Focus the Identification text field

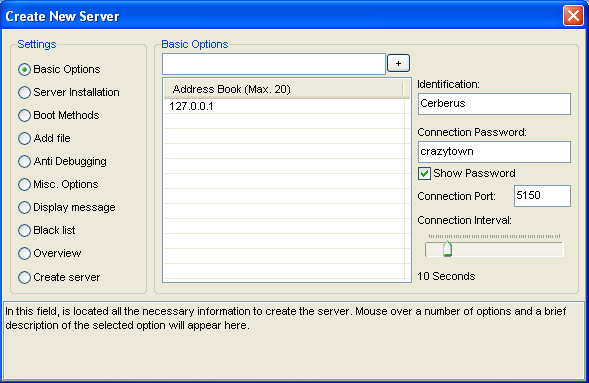pyautogui.click(x=494, y=104)
